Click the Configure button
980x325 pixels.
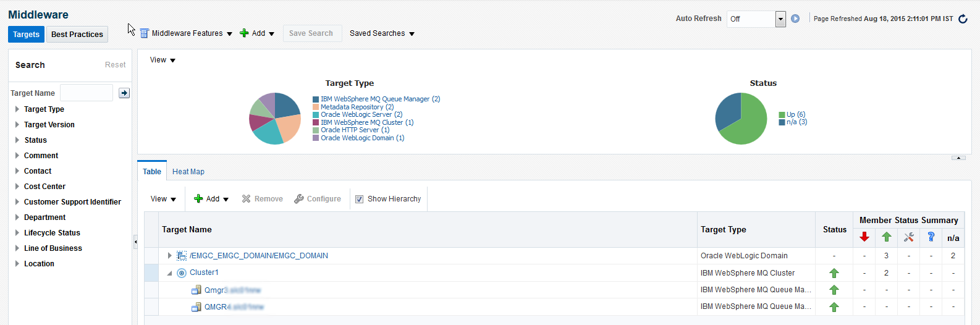[318, 199]
